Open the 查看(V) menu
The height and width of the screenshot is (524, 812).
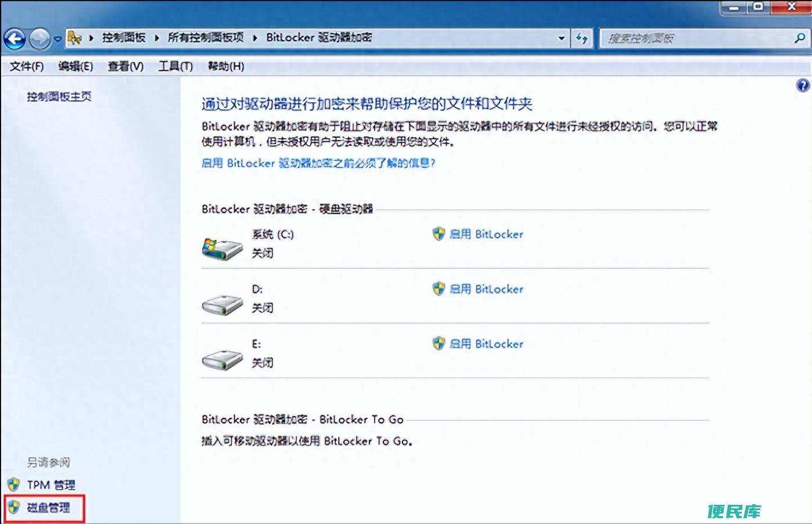tap(125, 66)
